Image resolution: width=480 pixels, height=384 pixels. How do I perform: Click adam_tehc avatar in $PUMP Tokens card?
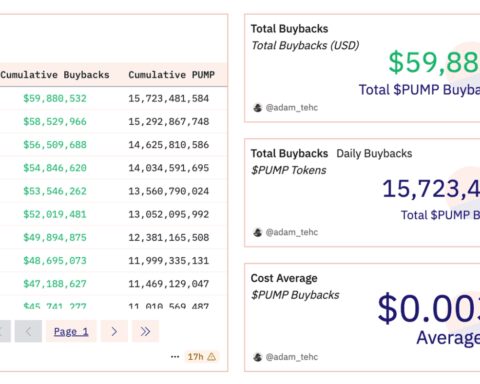[x=257, y=232]
